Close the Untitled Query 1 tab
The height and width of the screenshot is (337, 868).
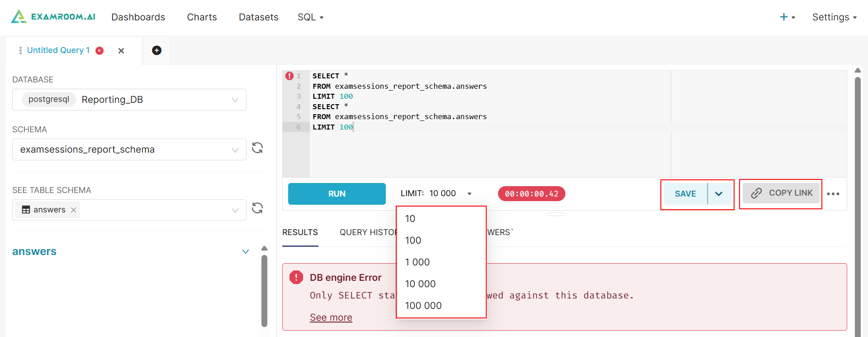point(121,51)
